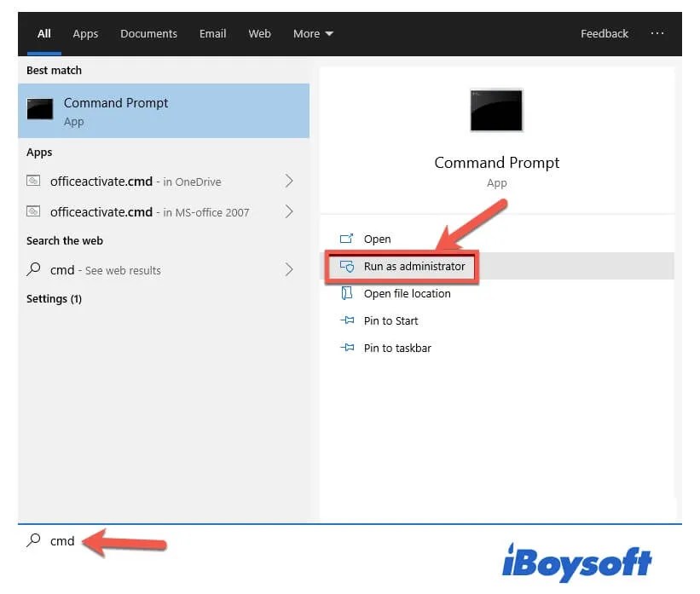Click the Command Prompt title in preview pane
Image resolution: width=700 pixels, height=594 pixels.
[x=496, y=163]
